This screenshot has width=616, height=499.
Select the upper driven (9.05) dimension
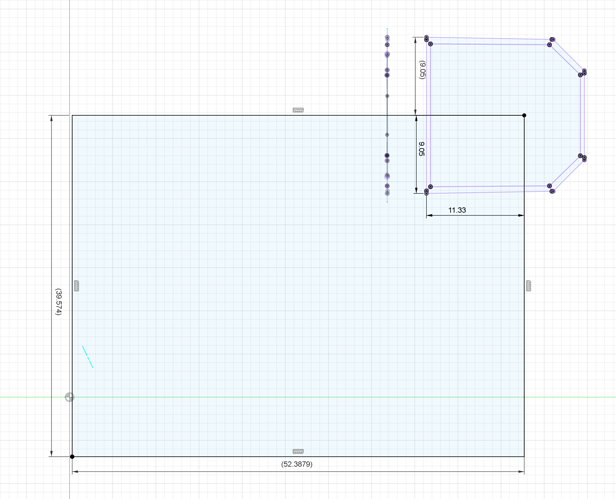[x=422, y=69]
